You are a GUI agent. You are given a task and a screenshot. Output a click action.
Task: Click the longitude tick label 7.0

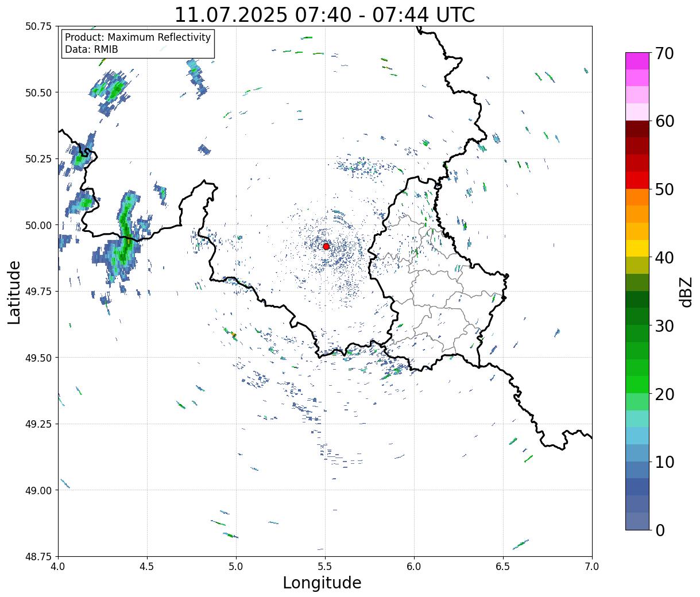click(592, 566)
